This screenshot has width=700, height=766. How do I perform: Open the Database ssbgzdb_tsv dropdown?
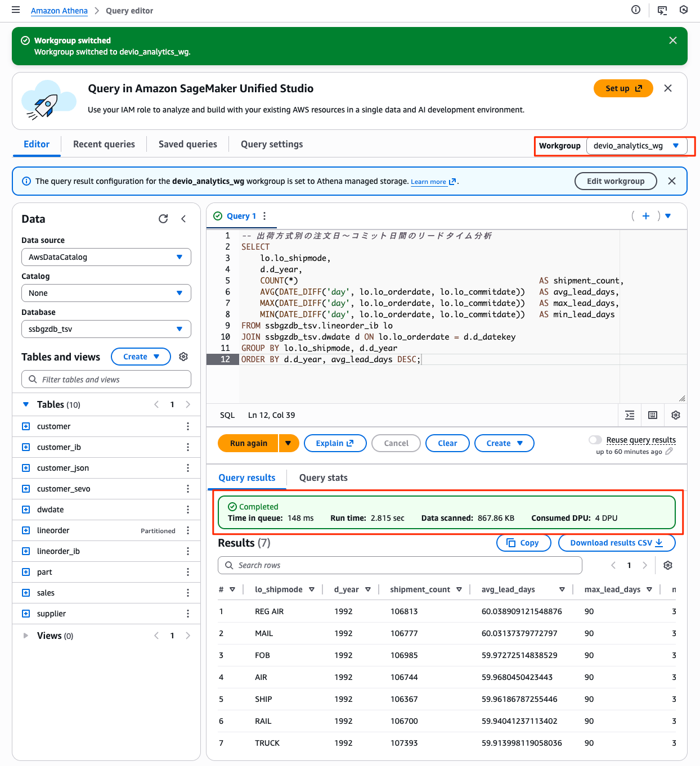coord(106,329)
